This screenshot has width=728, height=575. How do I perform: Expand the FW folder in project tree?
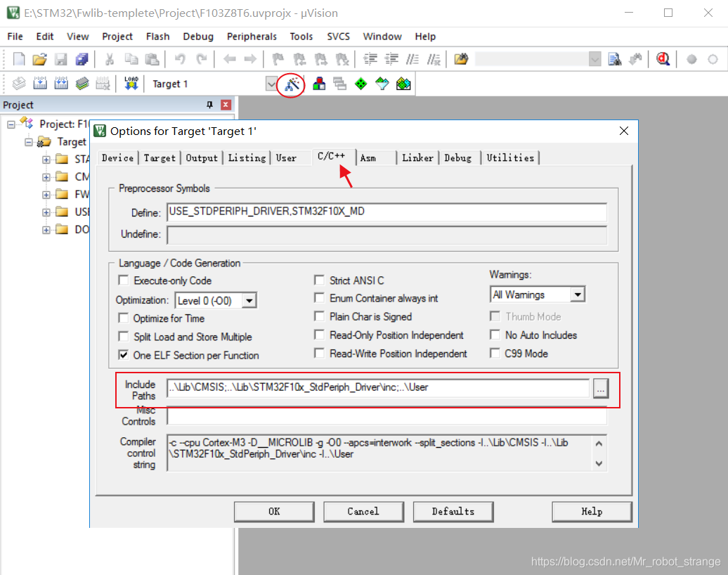46,195
